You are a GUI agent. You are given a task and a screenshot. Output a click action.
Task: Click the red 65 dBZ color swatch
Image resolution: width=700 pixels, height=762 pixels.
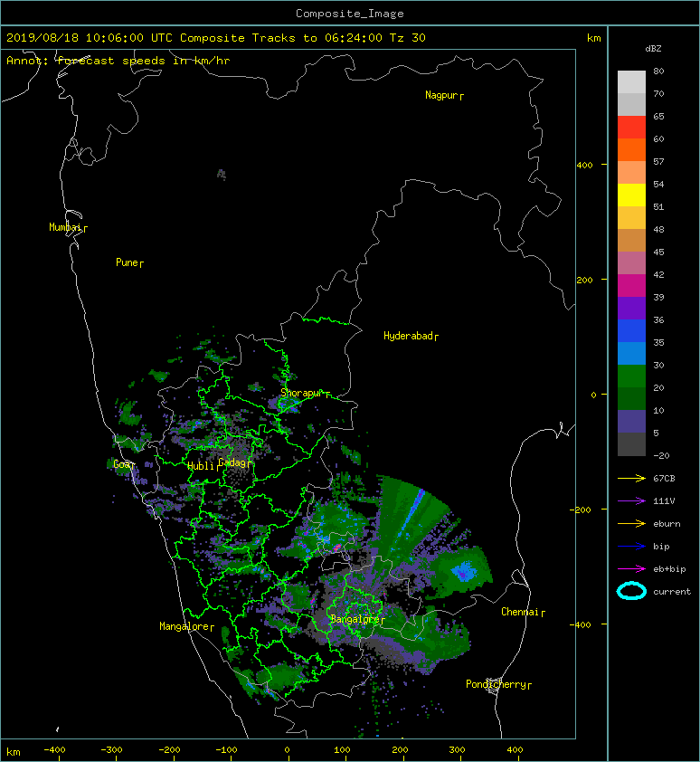(631, 127)
